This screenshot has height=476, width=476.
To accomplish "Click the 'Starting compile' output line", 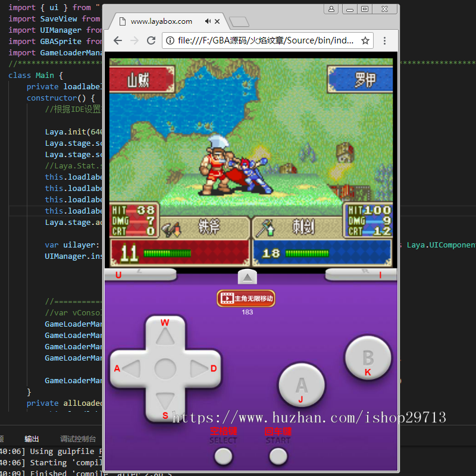I will (x=51, y=463).
